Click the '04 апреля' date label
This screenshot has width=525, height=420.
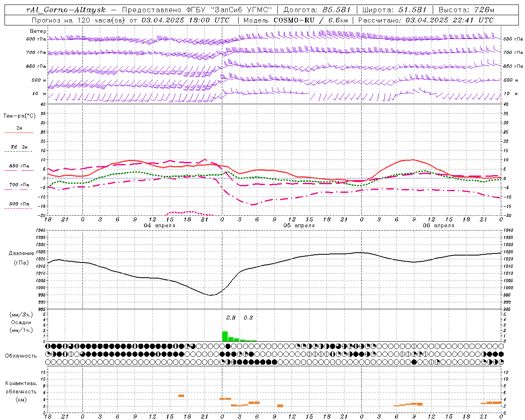(x=160, y=226)
